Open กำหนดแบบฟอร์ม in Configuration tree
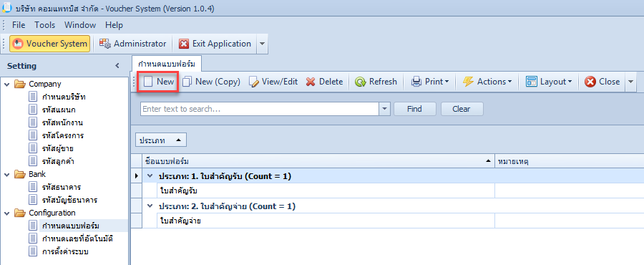Viewport: 644px width, 265px height. 71,226
